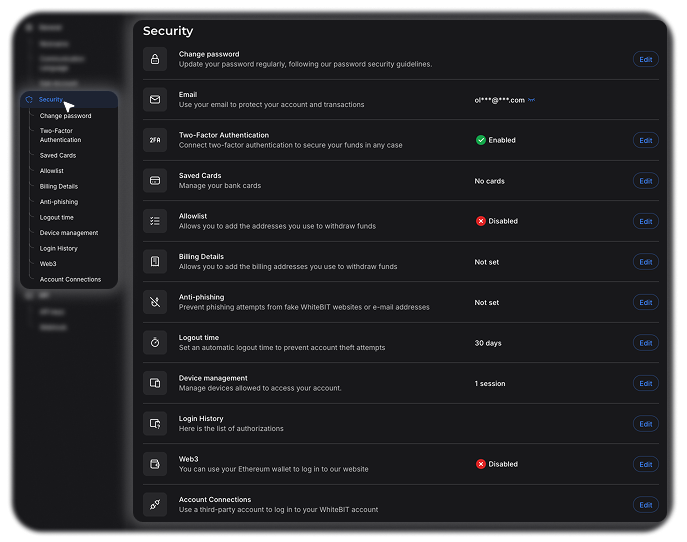Reveal the masked email address
687x542 pixels.
[x=532, y=100]
